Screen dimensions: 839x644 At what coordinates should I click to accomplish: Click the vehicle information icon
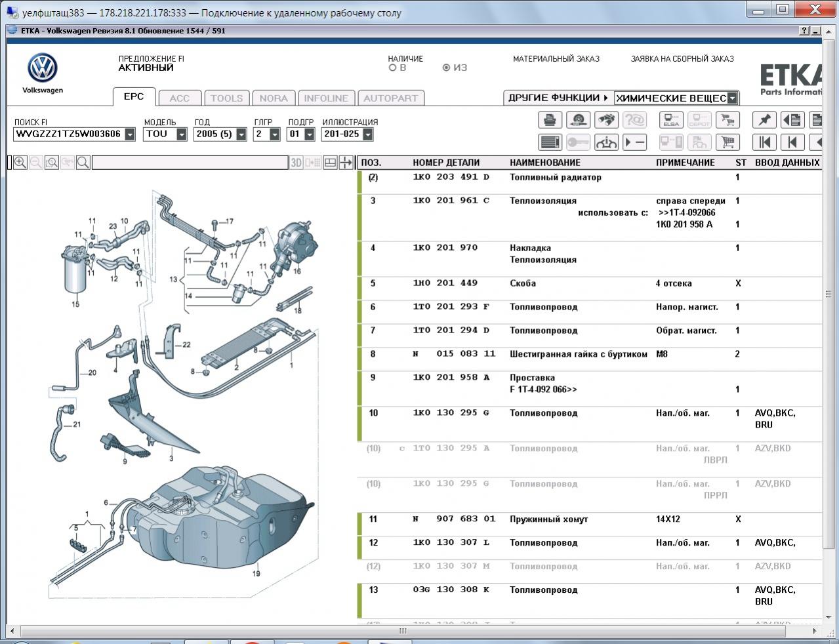click(607, 142)
